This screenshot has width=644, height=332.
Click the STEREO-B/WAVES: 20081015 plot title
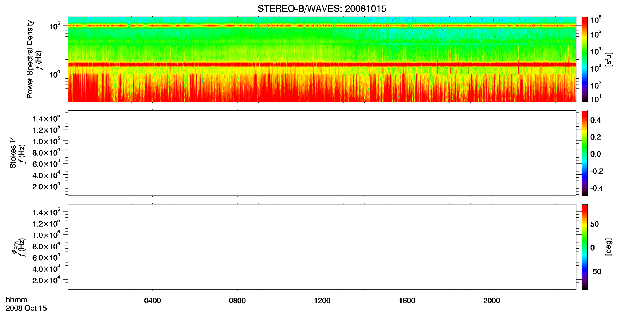point(322,9)
